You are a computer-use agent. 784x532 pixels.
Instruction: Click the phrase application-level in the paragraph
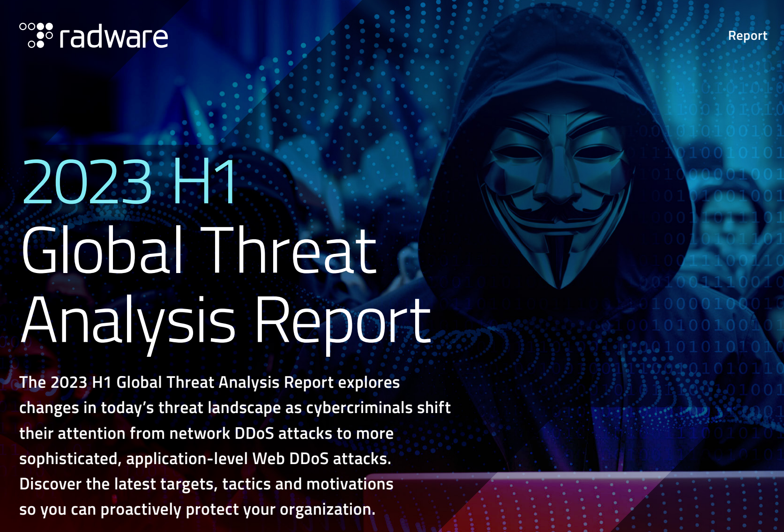(x=187, y=459)
